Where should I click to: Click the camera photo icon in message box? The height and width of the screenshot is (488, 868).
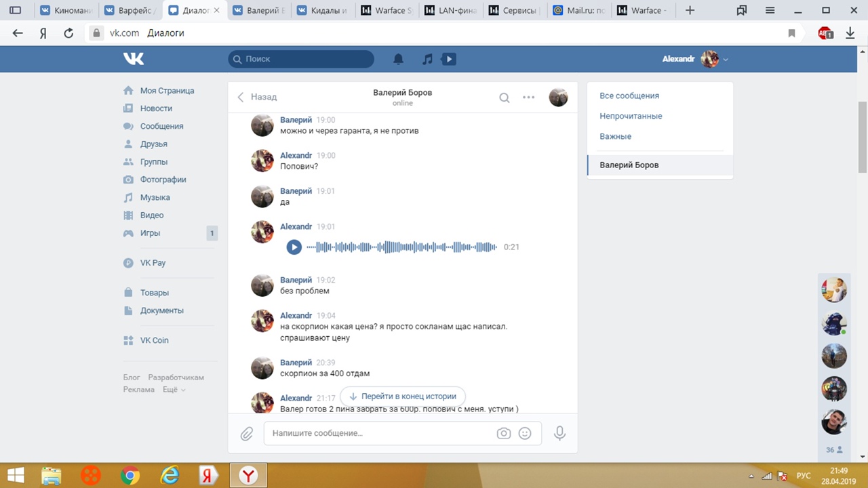pos(503,433)
